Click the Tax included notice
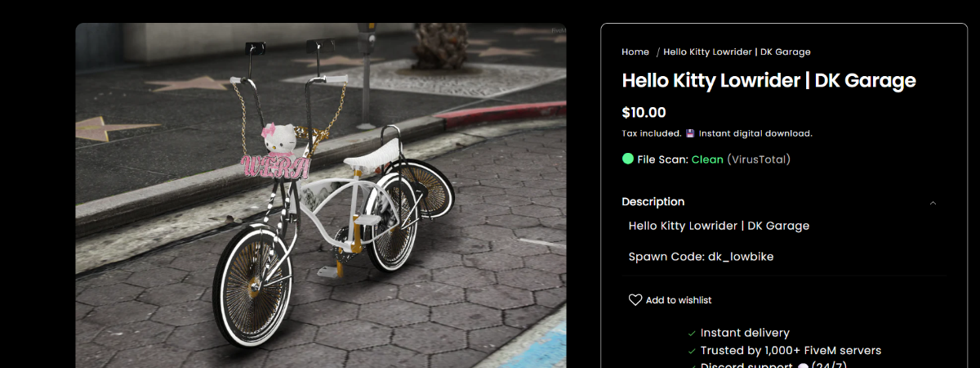Viewport: 980px width, 368px height. [650, 133]
